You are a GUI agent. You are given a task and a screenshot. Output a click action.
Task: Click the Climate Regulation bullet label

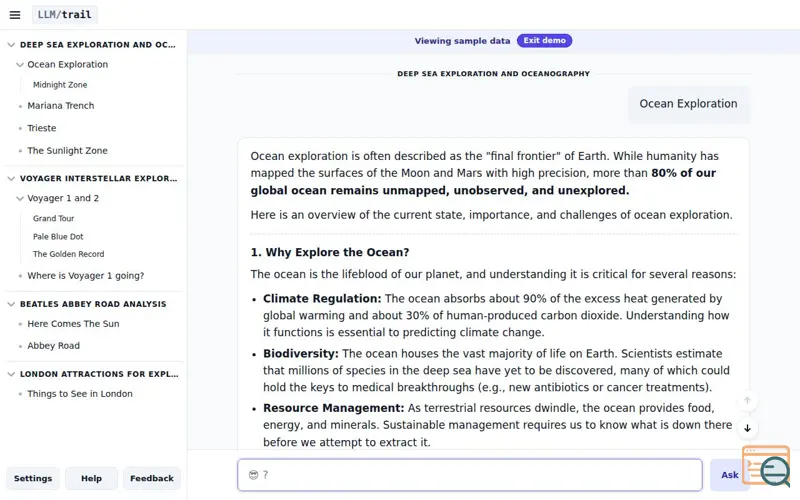322,299
